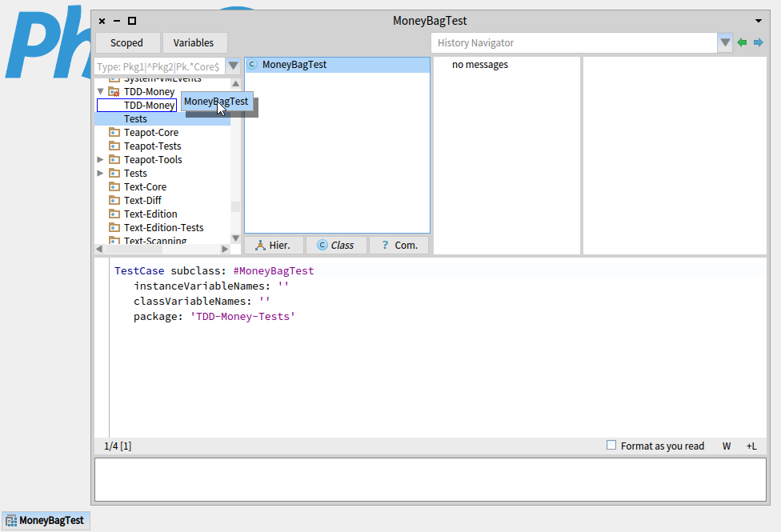Click the W wrap toggle in status bar

coord(727,446)
